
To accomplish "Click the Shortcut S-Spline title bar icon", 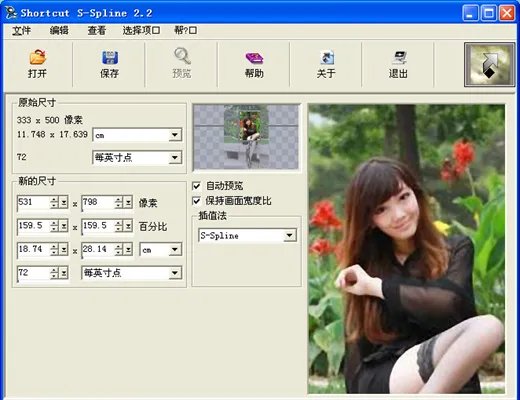I will click(11, 13).
